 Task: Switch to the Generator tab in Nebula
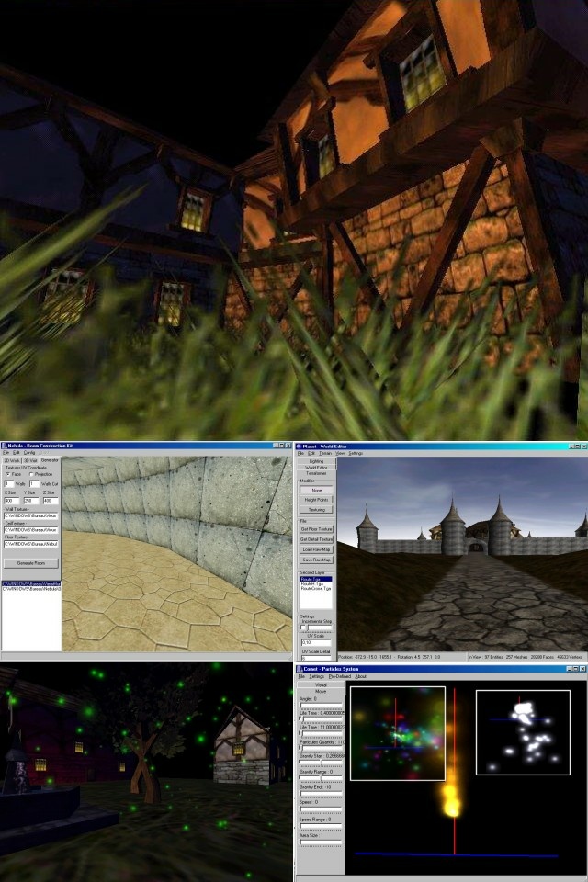pos(50,459)
